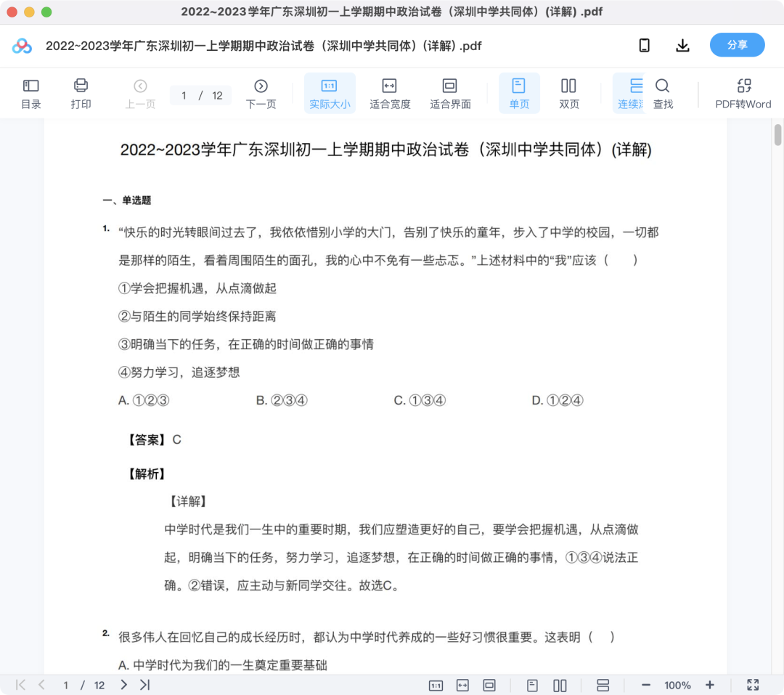Viewport: 784px width, 695px height.
Task: Click answer choice B. ②③④
Action: (x=282, y=400)
